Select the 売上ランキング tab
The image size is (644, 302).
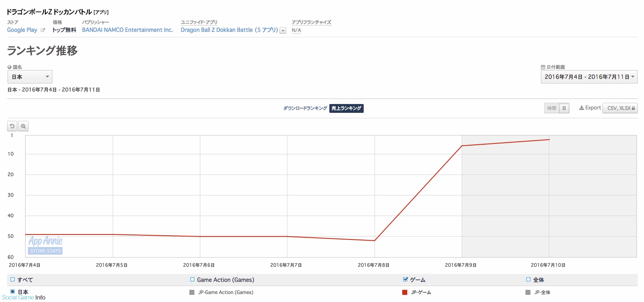(x=346, y=108)
